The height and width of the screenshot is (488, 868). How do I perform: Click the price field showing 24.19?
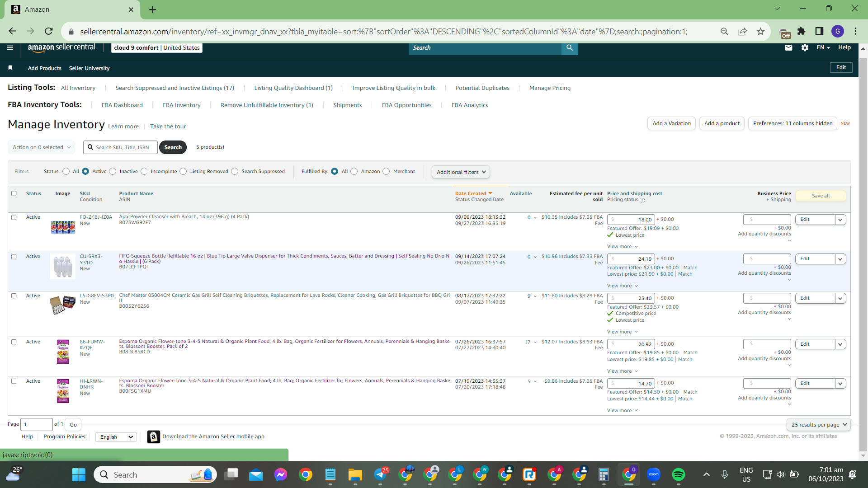(x=631, y=259)
